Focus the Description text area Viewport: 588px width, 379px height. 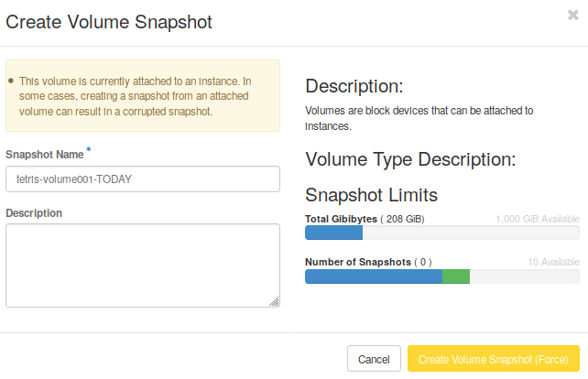coord(142,265)
